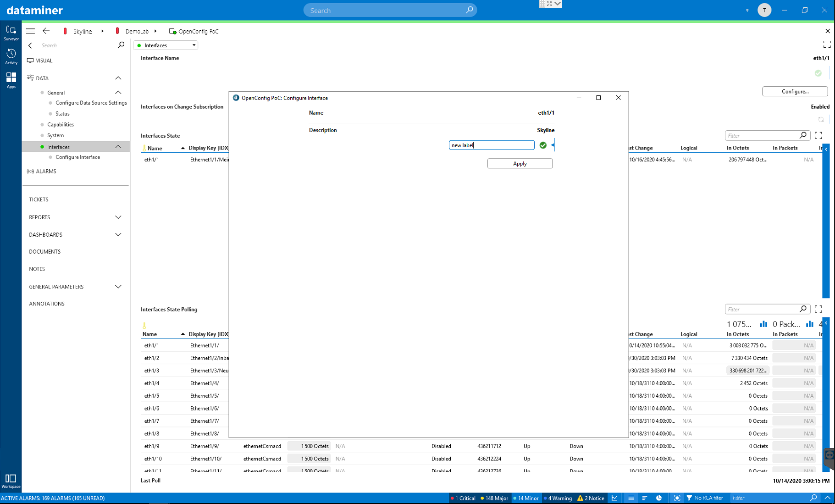This screenshot has width=835, height=504.
Task: Collapse the Interfaces tree node chevron
Action: (x=118, y=147)
